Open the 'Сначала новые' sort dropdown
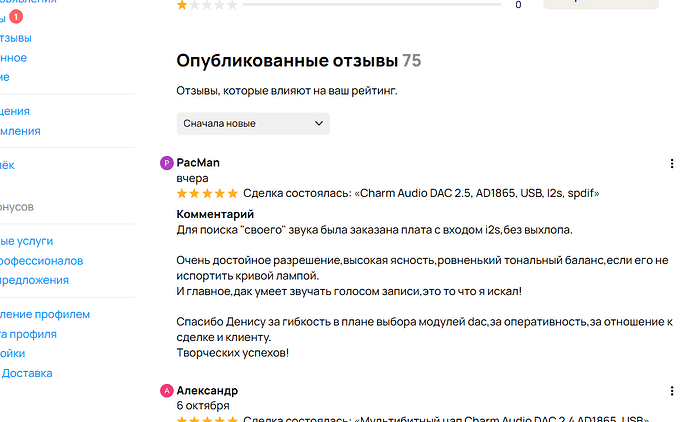690x422 pixels. (253, 124)
